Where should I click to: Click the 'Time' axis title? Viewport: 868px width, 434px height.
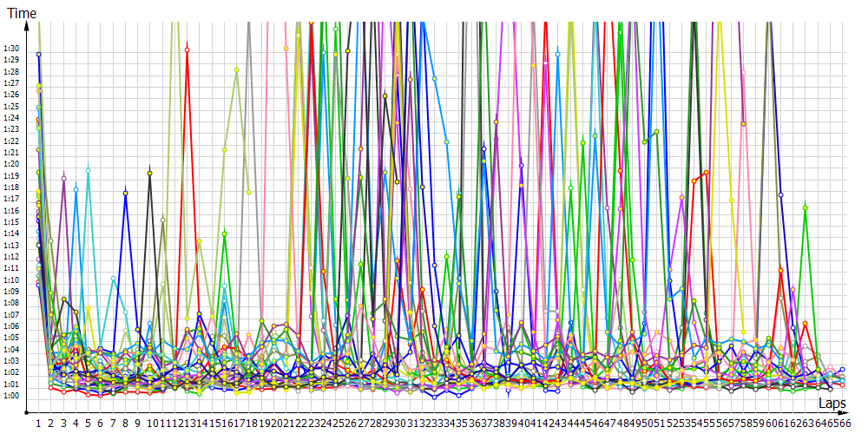tap(23, 14)
